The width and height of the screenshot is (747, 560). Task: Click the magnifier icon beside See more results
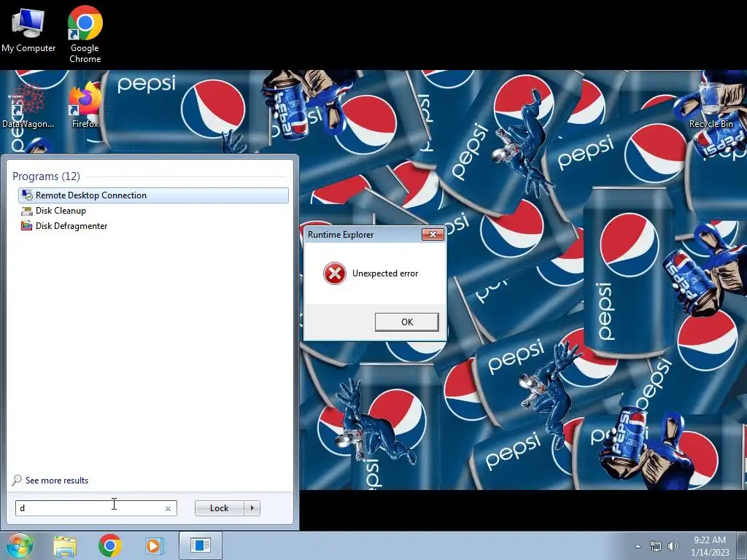pos(17,480)
